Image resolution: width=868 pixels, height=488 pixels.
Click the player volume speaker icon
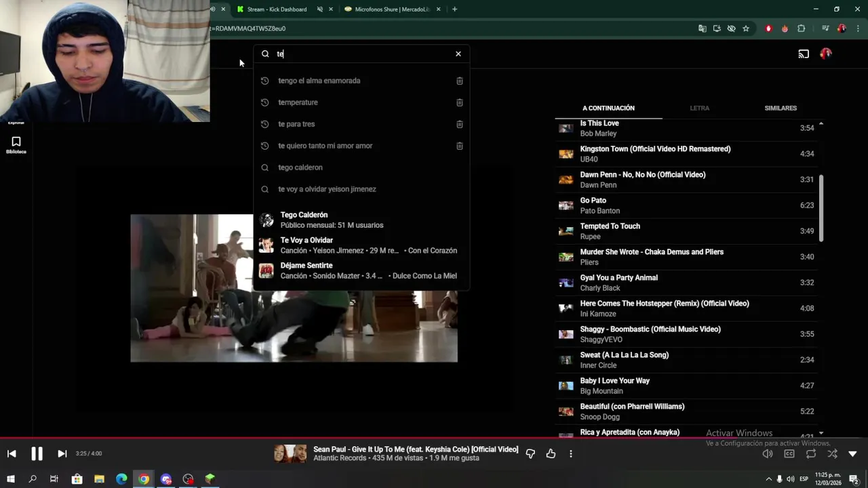pyautogui.click(x=768, y=453)
